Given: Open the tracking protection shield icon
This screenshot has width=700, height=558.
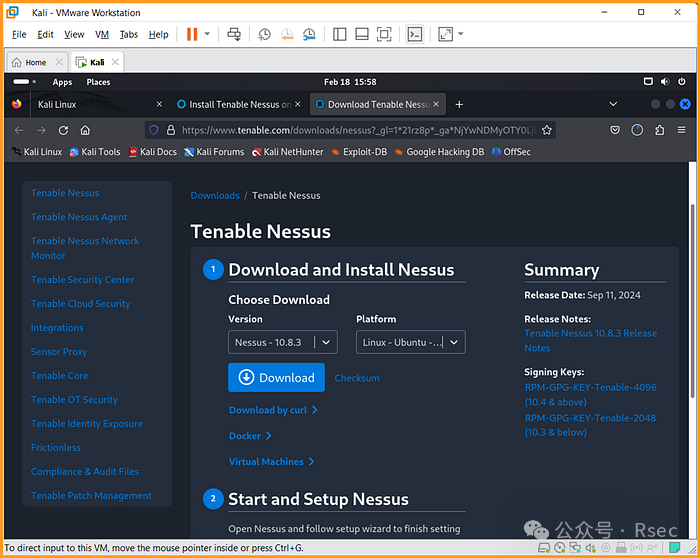Looking at the screenshot, I should (154, 130).
